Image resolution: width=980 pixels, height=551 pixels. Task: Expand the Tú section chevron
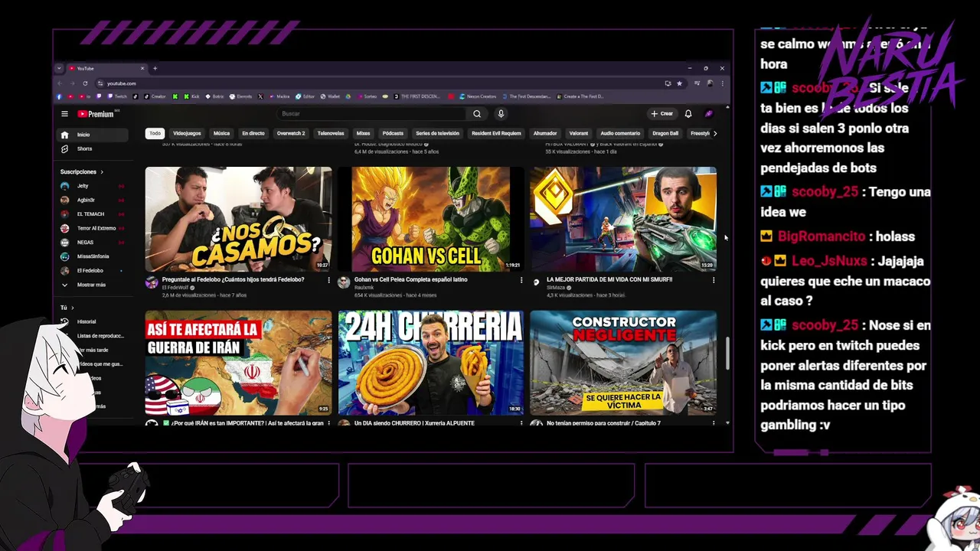[72, 308]
